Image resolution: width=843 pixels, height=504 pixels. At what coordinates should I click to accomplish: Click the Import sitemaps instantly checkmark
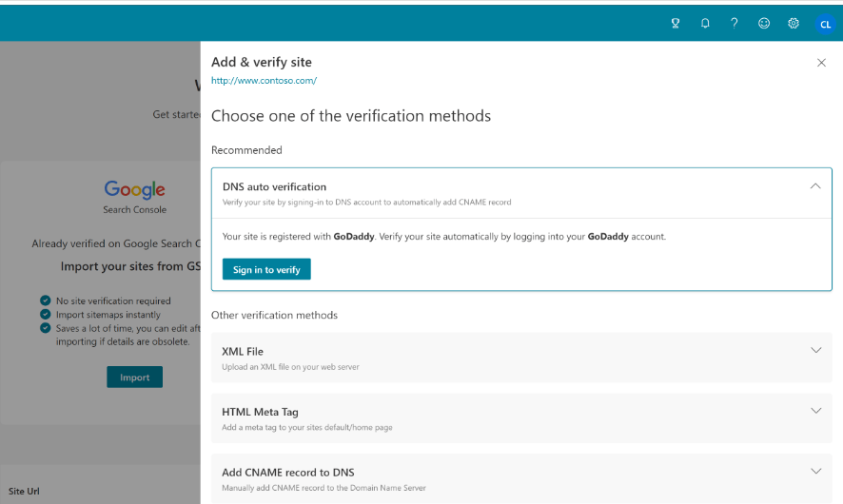(x=46, y=314)
